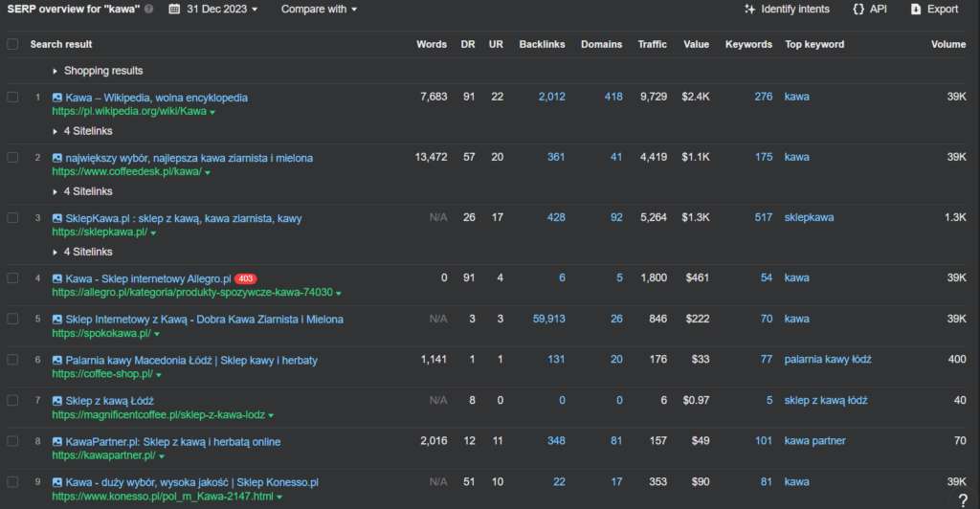Image resolution: width=980 pixels, height=509 pixels.
Task: Click SERP snapshot icon for KawaPartner.pl result
Action: 57,442
